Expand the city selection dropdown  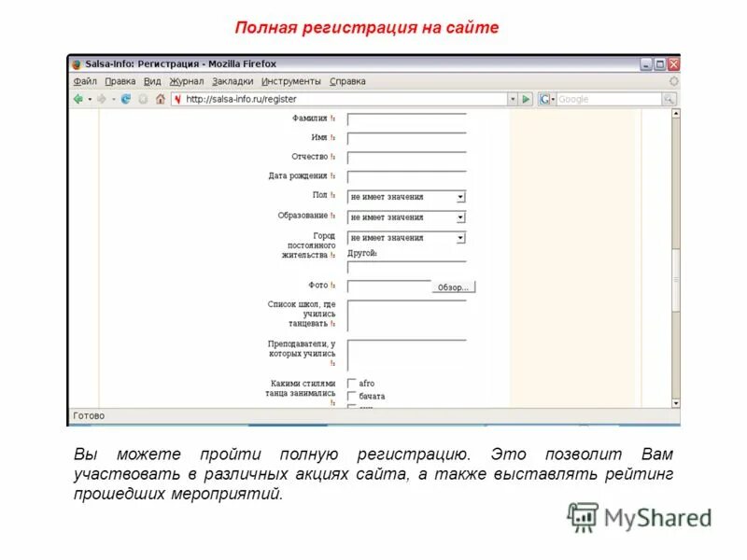tap(459, 237)
